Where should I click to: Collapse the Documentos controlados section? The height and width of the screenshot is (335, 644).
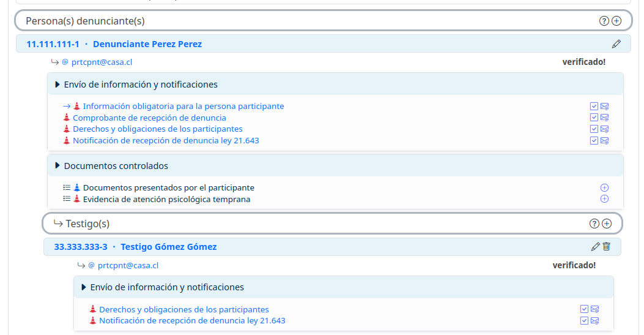pyautogui.click(x=57, y=166)
